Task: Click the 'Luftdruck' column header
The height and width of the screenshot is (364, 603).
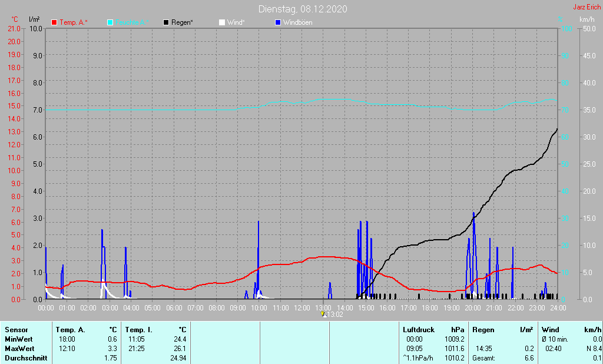Action: coord(419,330)
